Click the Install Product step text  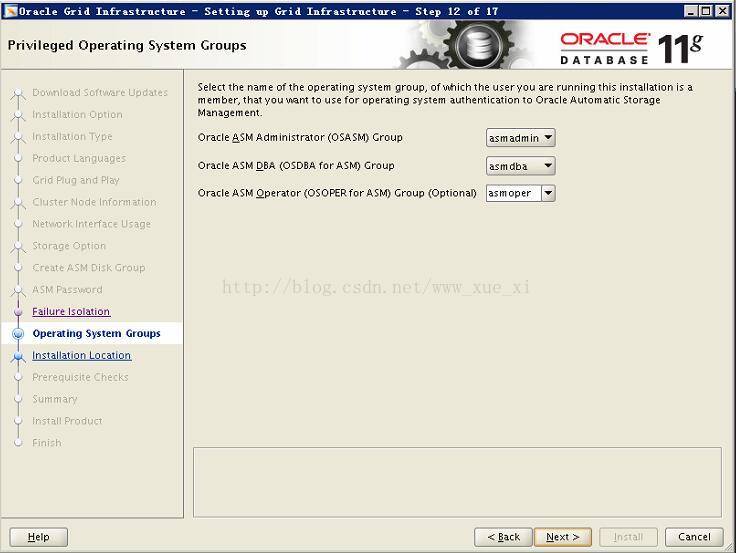click(x=67, y=421)
